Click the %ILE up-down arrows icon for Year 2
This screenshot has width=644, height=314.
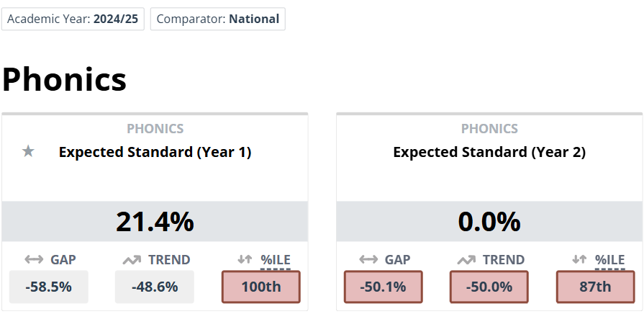580,260
